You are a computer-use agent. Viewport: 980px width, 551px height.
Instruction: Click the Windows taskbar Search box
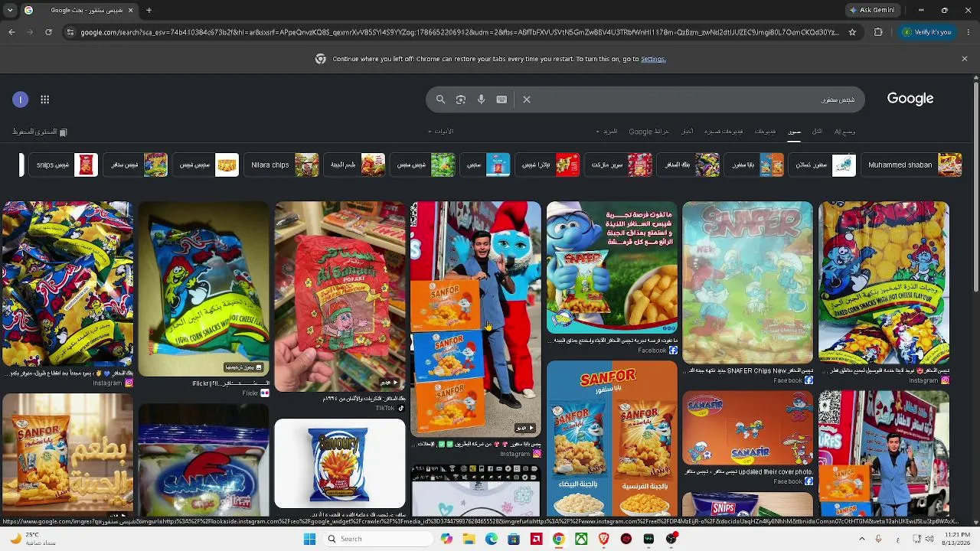377,539
